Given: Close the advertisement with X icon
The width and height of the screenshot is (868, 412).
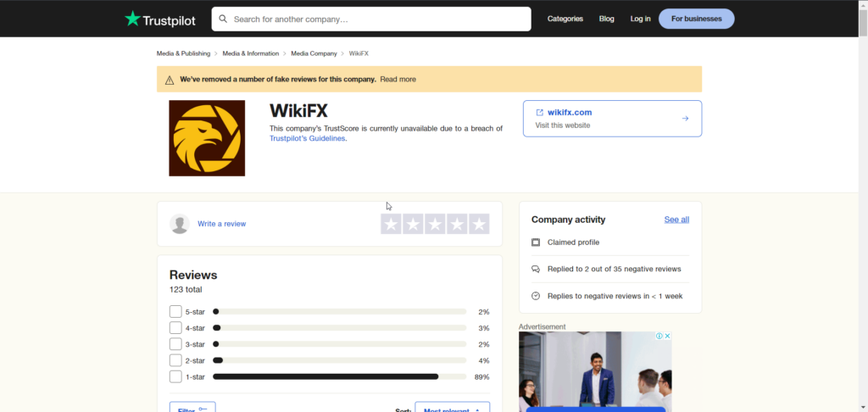Looking at the screenshot, I should 668,337.
